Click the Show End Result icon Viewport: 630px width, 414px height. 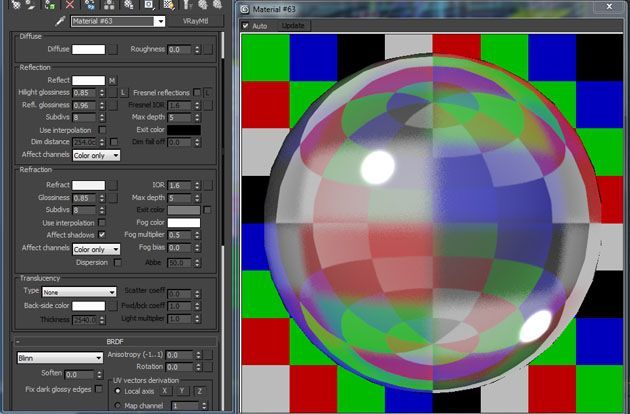click(187, 4)
